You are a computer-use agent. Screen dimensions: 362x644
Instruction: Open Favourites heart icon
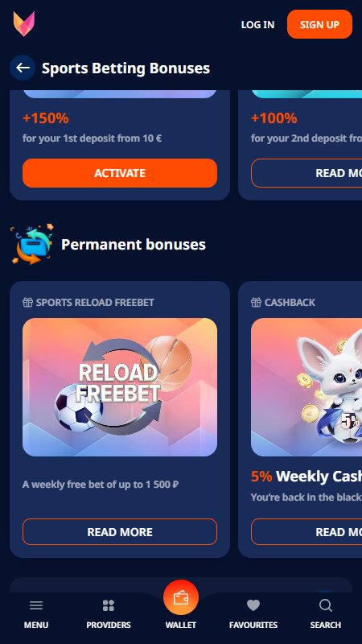point(253,605)
